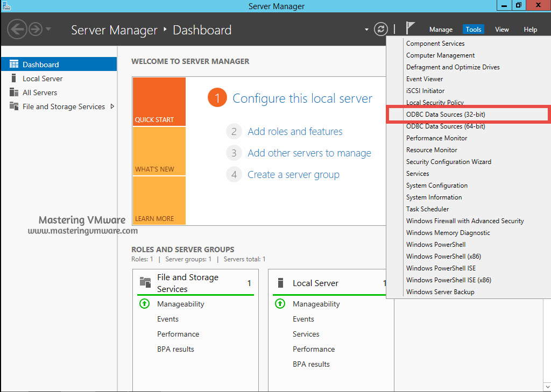Open Services row in Local Server tile
551x392 pixels.
coord(306,334)
